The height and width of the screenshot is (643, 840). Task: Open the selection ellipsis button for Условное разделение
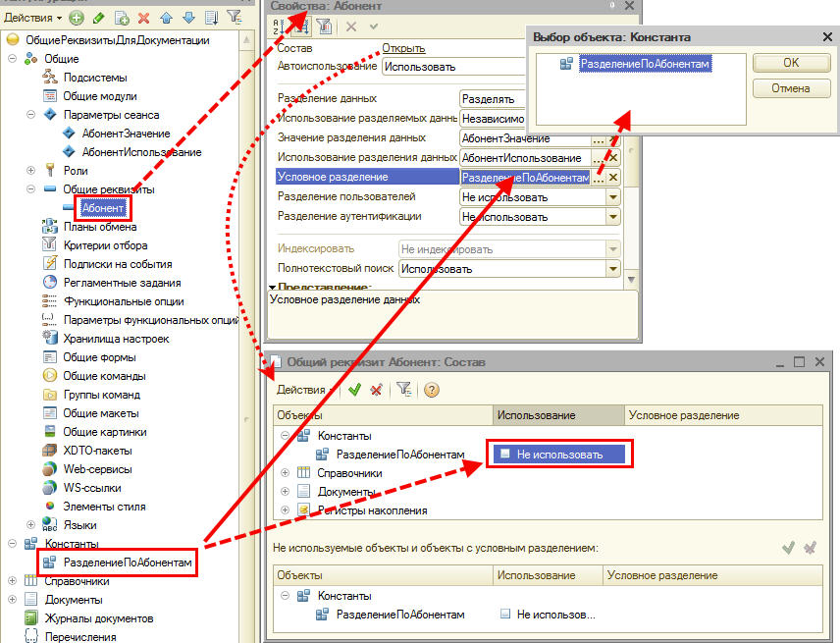coord(599,178)
